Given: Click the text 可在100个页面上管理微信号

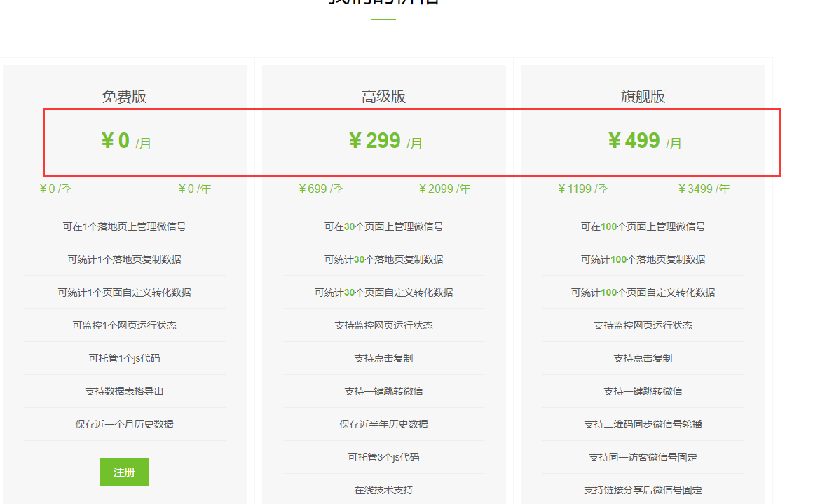Looking at the screenshot, I should click(643, 226).
